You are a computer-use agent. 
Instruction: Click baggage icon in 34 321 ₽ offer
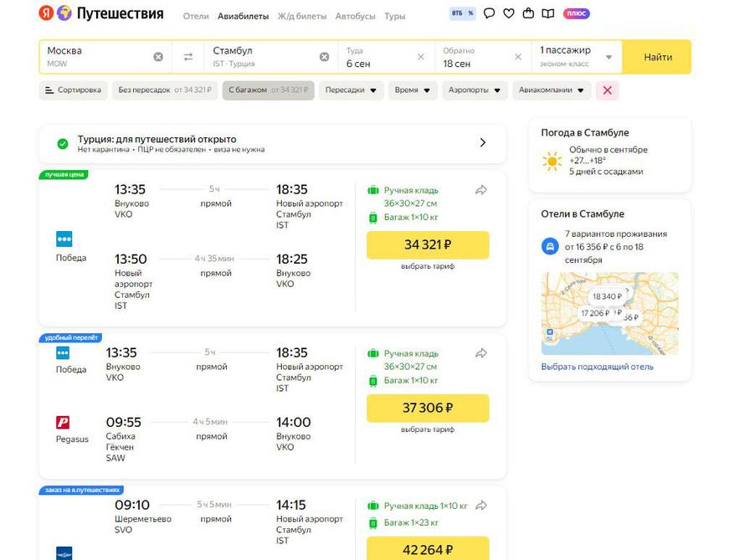(373, 218)
